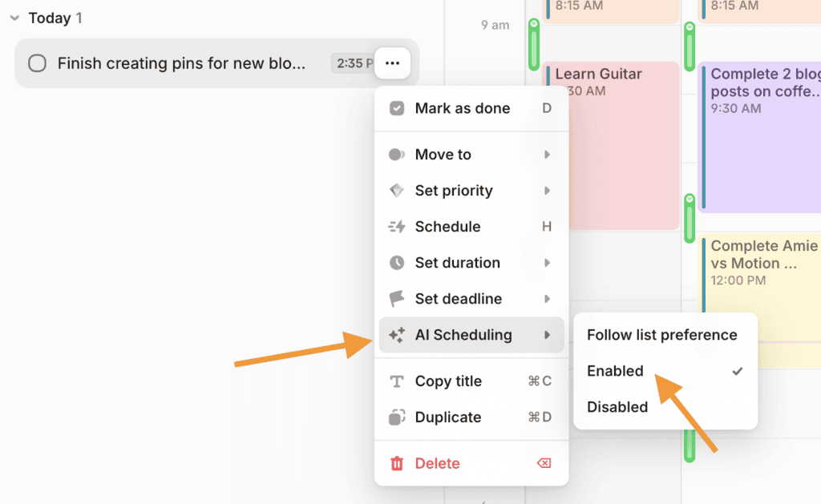Click the three-dot options button on the task

[392, 62]
